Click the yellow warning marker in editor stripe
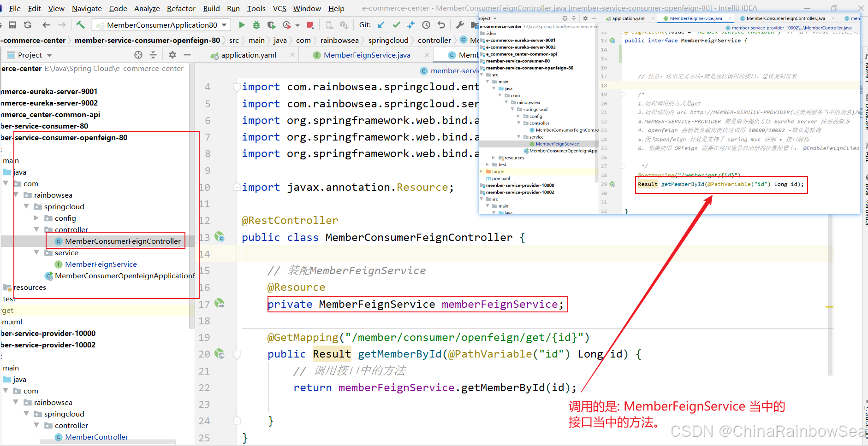868x446 pixels. click(x=829, y=307)
